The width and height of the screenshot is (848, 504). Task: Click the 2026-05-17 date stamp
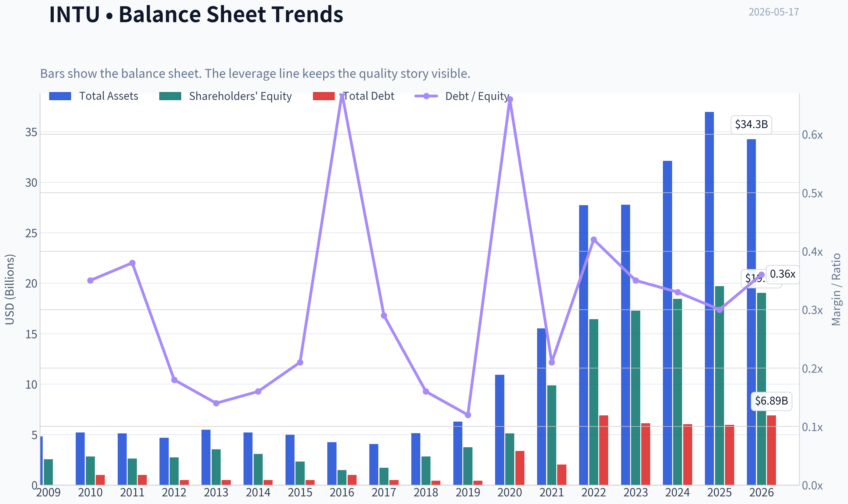pos(774,12)
